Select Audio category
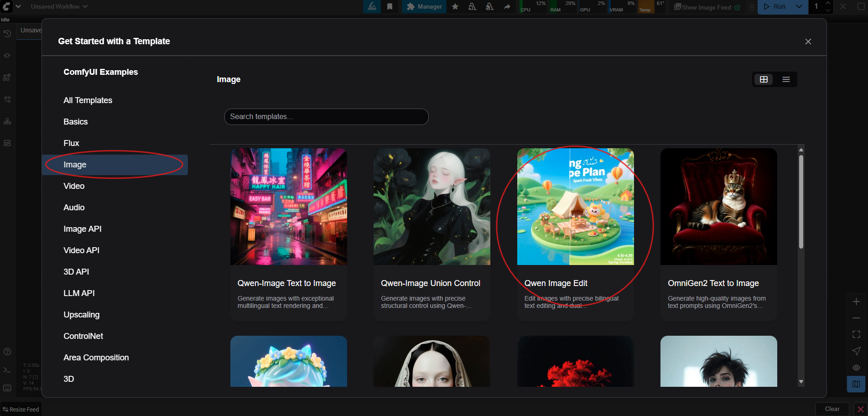This screenshot has height=416, width=868. pos(115,208)
